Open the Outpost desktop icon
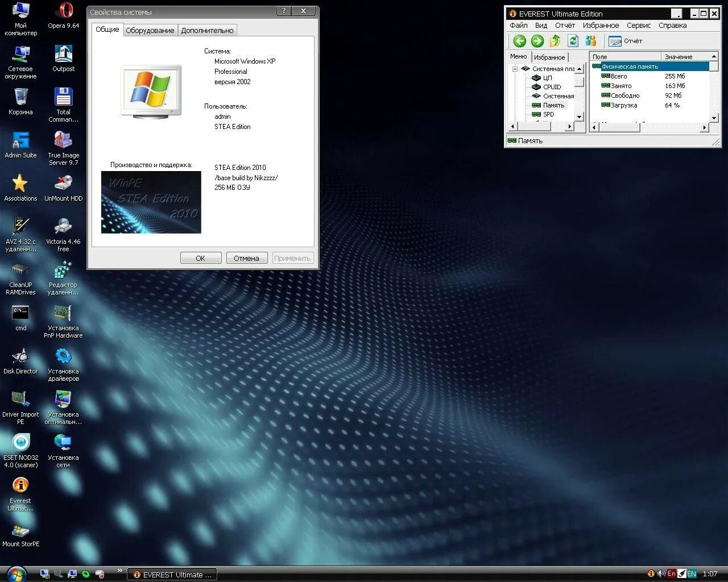728x582 pixels. tap(64, 59)
